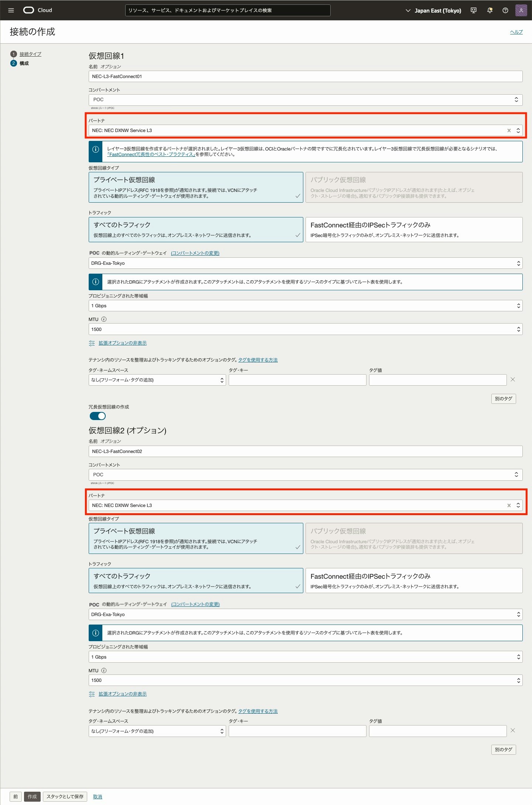The width and height of the screenshot is (532, 805).
Task: Open タグを使用する方法 link in circuit 1
Action: click(x=258, y=360)
